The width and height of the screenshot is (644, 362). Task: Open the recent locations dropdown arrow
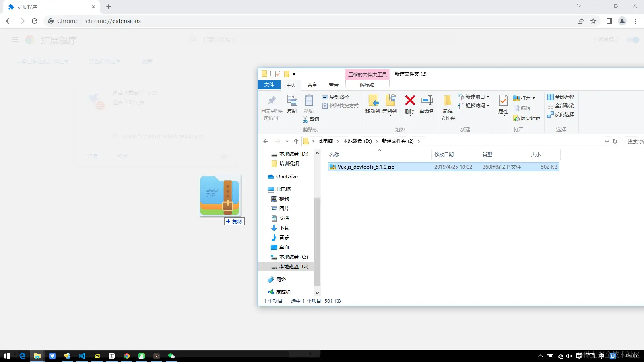(287, 141)
